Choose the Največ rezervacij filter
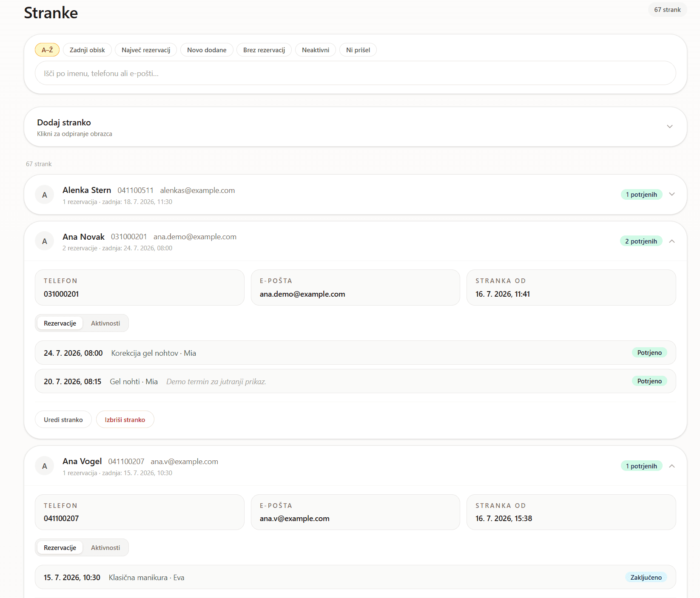The image size is (700, 598). point(146,50)
